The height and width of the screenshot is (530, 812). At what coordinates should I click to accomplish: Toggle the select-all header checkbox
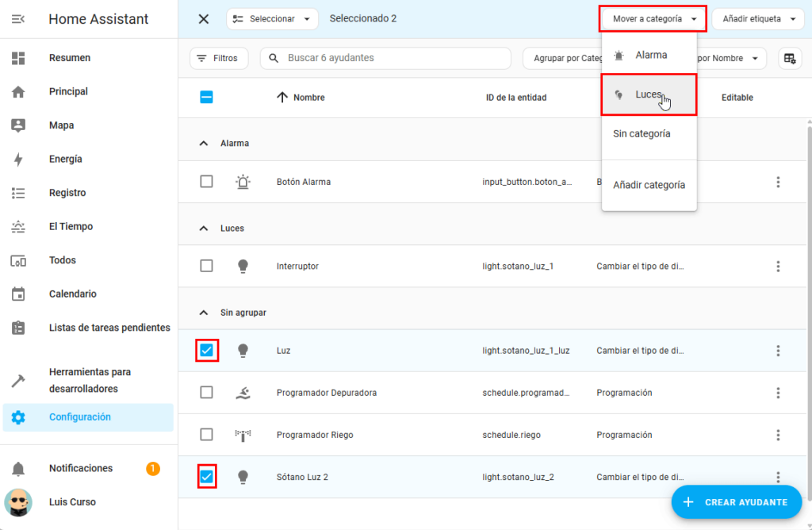(206, 98)
